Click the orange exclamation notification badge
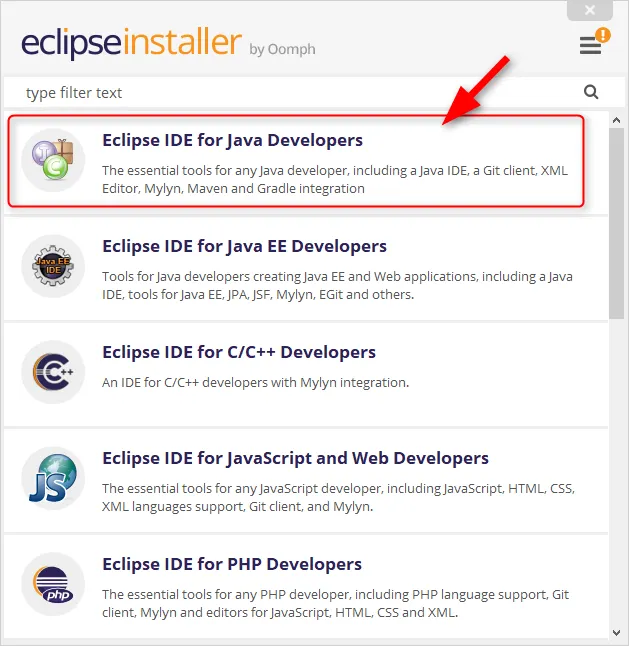Screen dimensions: 629x646 tap(602, 36)
